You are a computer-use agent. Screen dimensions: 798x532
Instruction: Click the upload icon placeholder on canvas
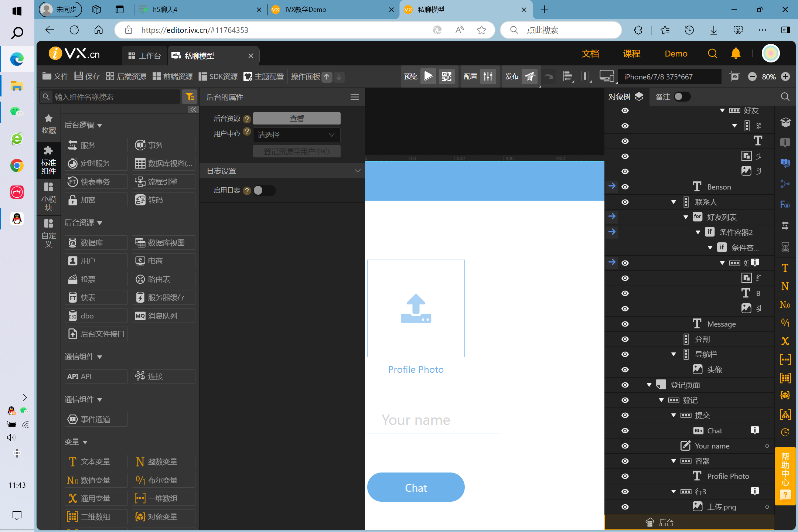416,308
